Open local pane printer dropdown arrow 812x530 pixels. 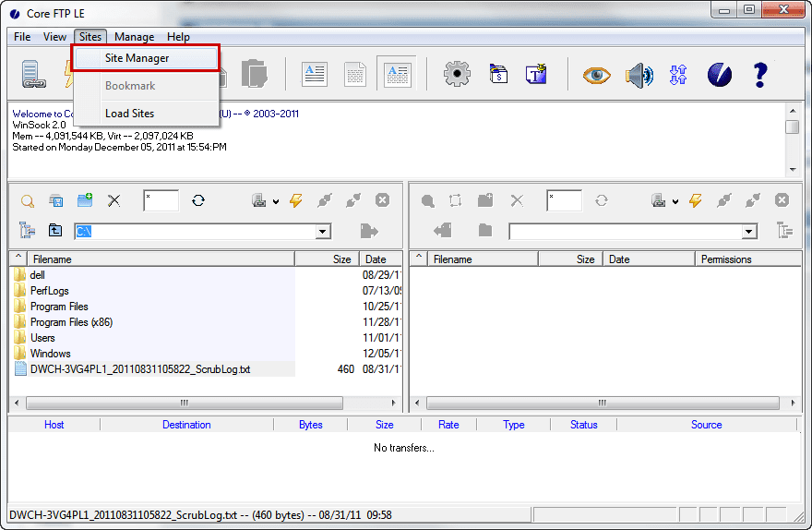click(x=276, y=201)
